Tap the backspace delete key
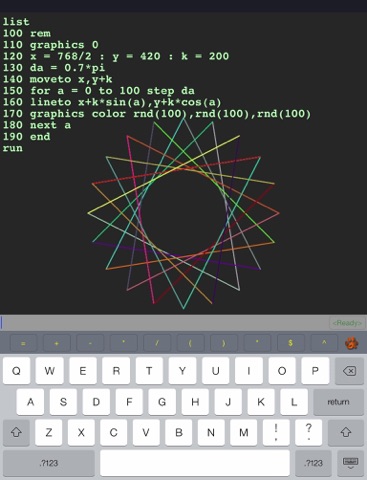This screenshot has height=480, width=367. (349, 371)
